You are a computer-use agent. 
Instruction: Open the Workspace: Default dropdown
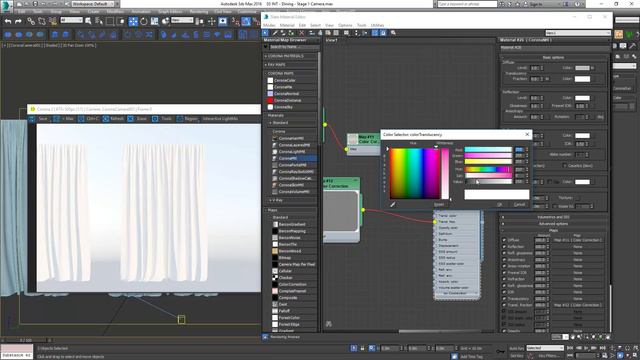[x=93, y=4]
